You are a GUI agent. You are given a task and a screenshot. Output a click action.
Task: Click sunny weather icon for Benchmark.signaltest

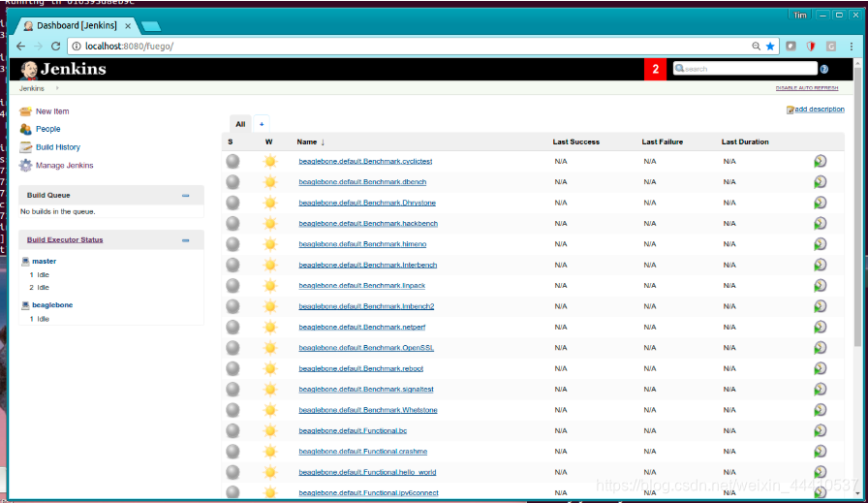pyautogui.click(x=270, y=389)
